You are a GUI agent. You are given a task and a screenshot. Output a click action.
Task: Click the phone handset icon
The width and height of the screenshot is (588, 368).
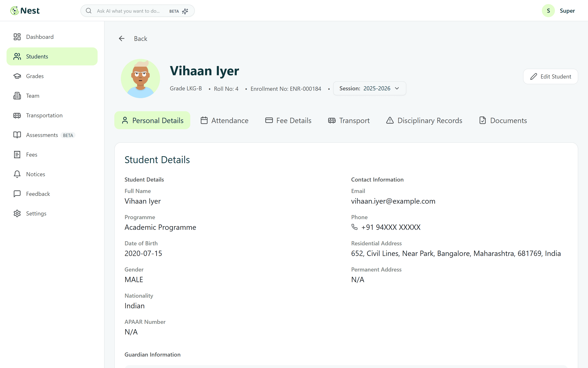pos(354,227)
